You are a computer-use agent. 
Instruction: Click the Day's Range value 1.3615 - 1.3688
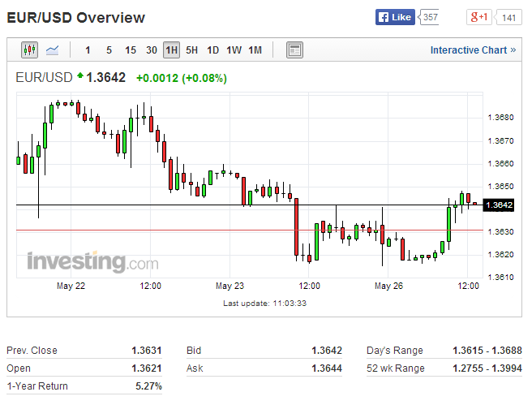(x=487, y=351)
